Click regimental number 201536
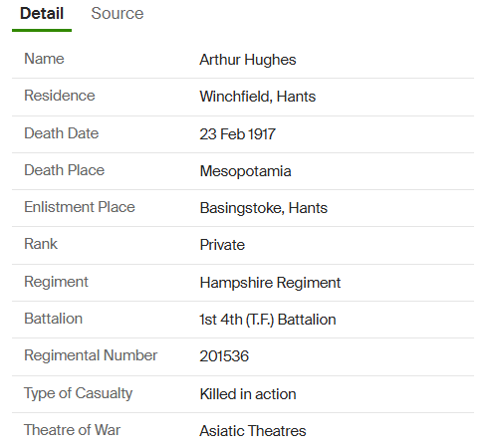The image size is (490, 448). [x=224, y=356]
